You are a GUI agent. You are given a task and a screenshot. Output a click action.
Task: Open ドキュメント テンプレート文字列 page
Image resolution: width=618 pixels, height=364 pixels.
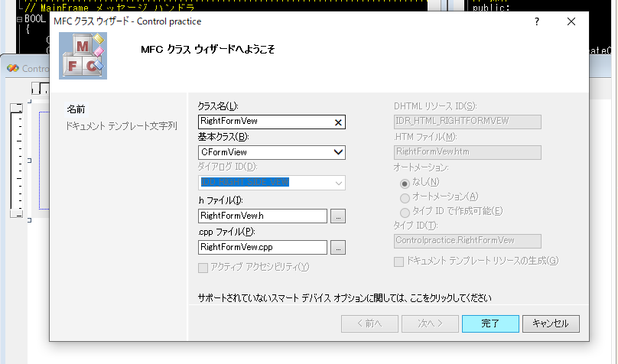(x=122, y=126)
